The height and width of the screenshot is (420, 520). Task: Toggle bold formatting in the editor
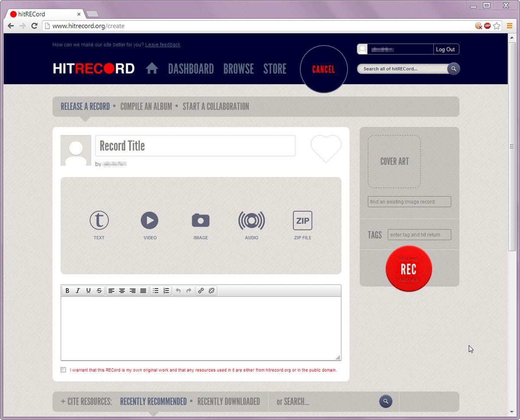(67, 290)
